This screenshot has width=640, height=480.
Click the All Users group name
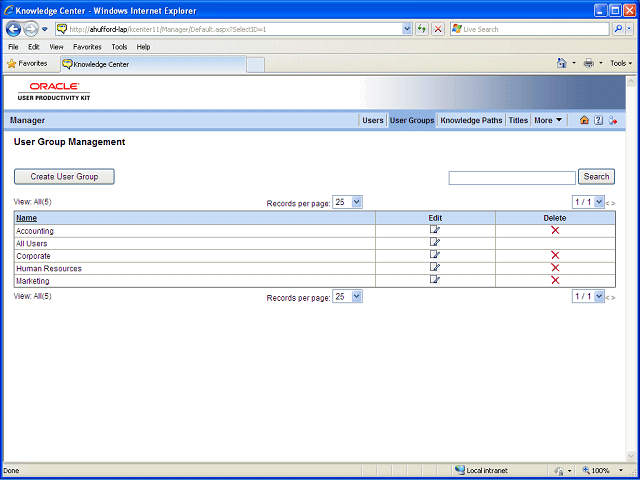(31, 244)
